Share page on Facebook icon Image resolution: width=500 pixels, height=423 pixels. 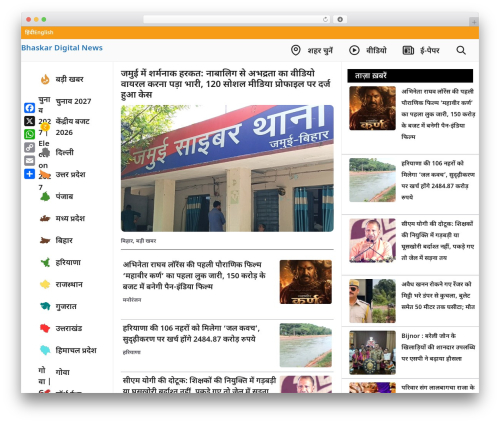tap(29, 108)
